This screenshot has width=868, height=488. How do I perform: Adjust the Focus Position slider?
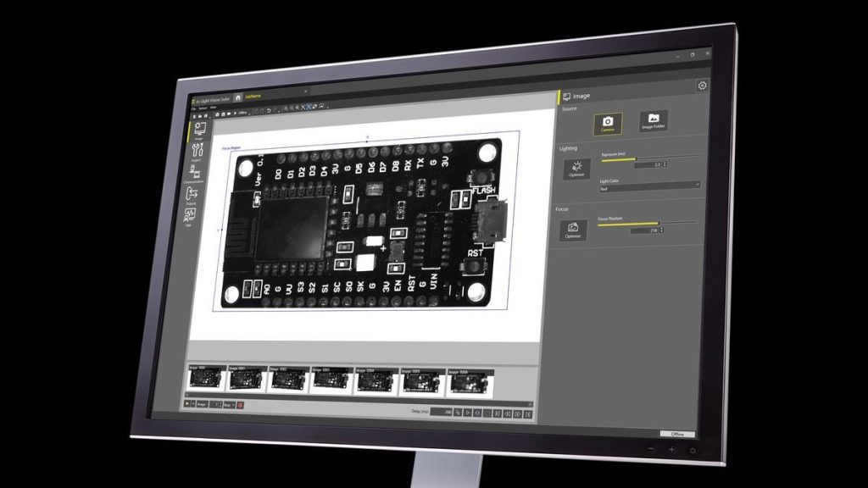tap(647, 223)
